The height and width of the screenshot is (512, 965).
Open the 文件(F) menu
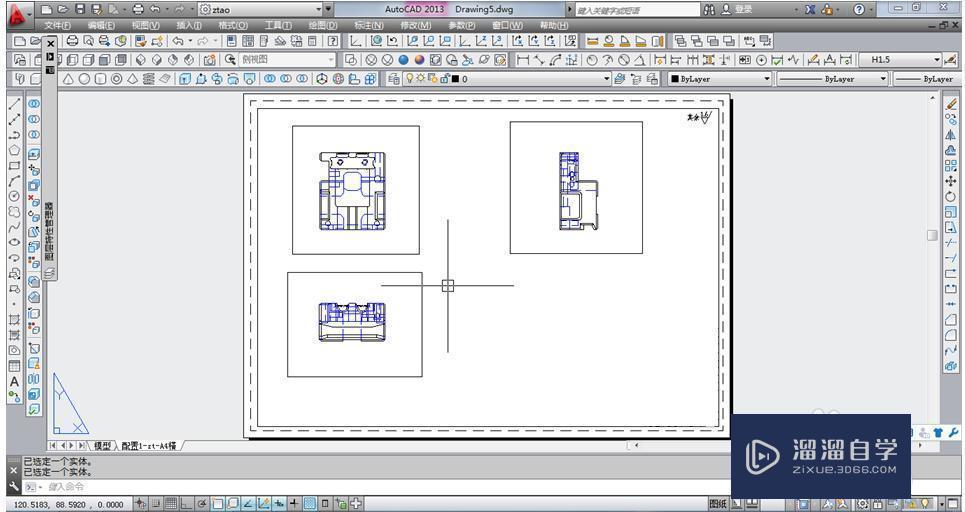[x=57, y=25]
